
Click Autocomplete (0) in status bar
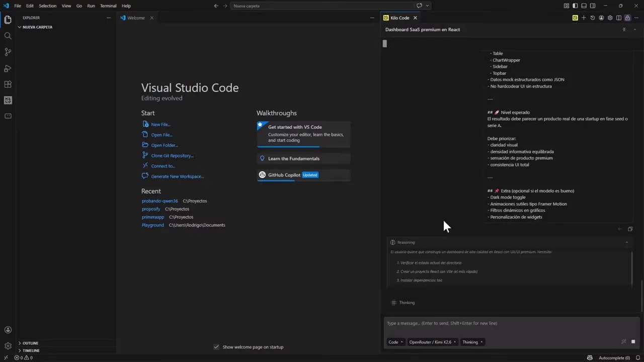tap(614, 358)
